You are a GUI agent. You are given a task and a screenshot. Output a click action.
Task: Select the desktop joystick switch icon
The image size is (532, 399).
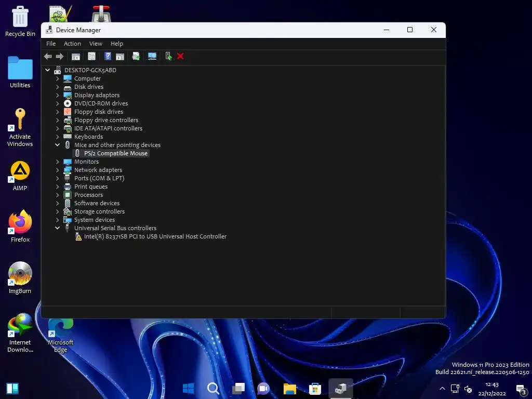pos(101,14)
